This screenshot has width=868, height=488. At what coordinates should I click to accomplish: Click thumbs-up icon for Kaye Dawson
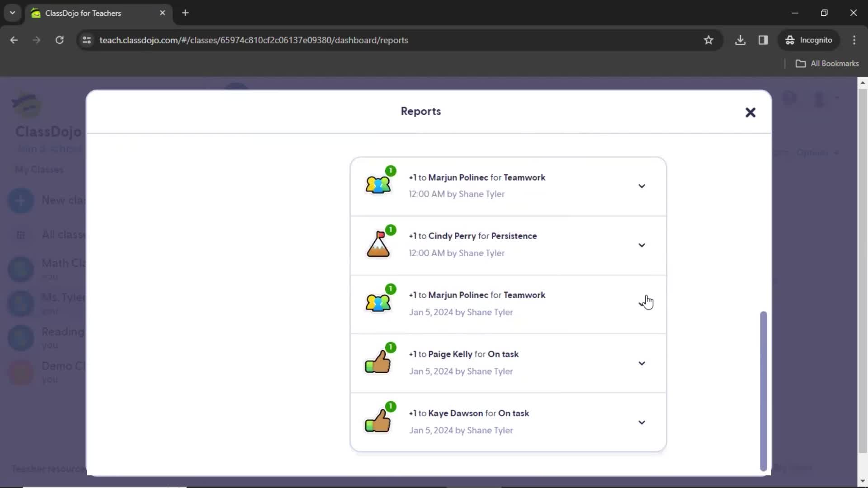[x=378, y=421]
